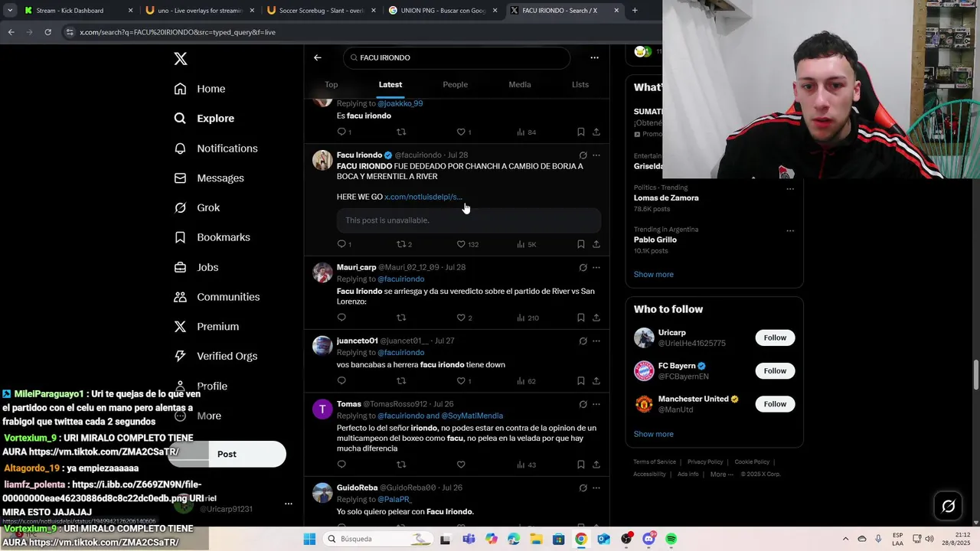Go back using the search page arrow

pos(317,57)
